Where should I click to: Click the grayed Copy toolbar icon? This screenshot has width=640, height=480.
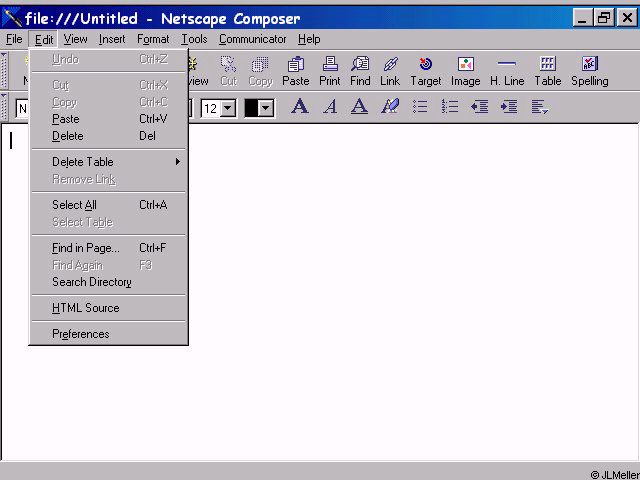(x=260, y=71)
